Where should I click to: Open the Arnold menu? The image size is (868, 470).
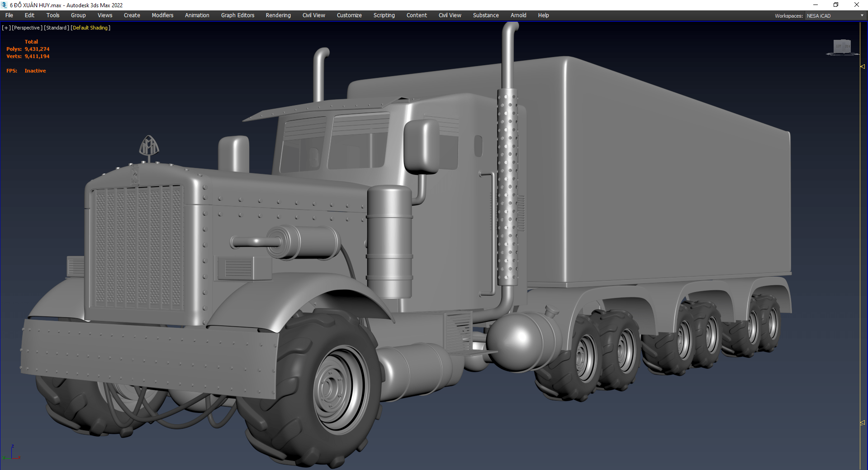(x=518, y=15)
